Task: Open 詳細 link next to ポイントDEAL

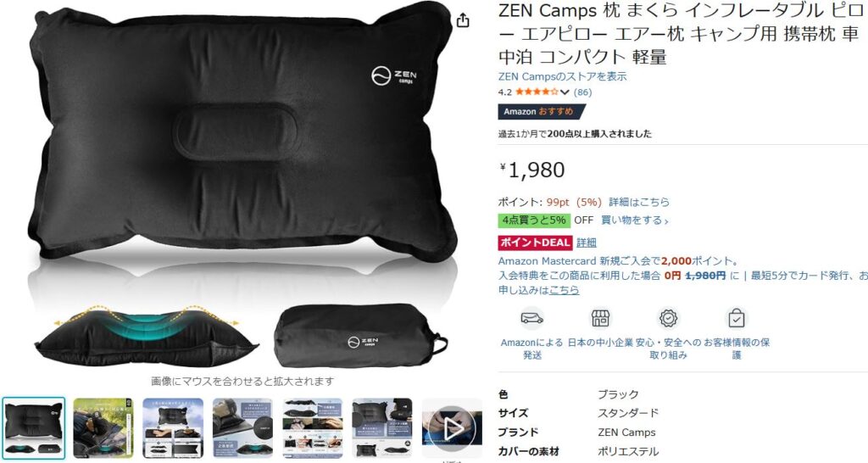Action: [587, 243]
